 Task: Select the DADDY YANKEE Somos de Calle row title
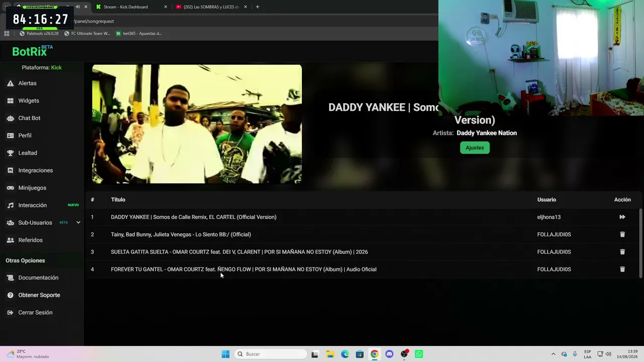(x=194, y=217)
